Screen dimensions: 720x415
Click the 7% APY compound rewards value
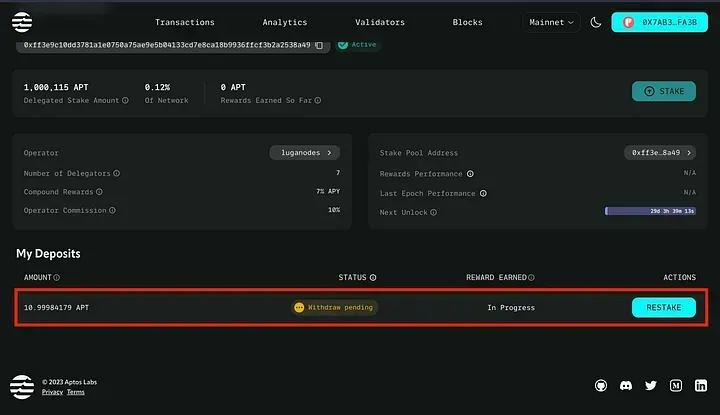point(328,191)
